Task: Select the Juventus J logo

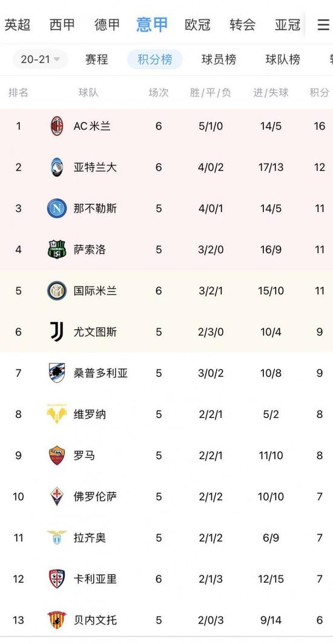Action: tap(57, 331)
